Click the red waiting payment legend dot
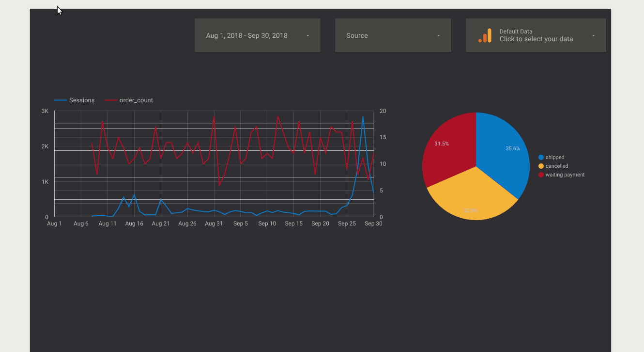This screenshot has width=644, height=352. coord(541,175)
